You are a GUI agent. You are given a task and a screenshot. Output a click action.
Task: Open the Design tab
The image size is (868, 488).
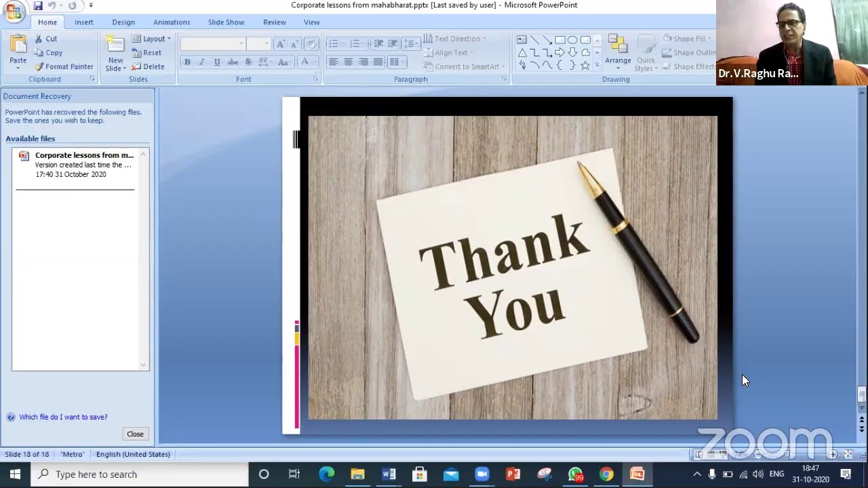[123, 22]
